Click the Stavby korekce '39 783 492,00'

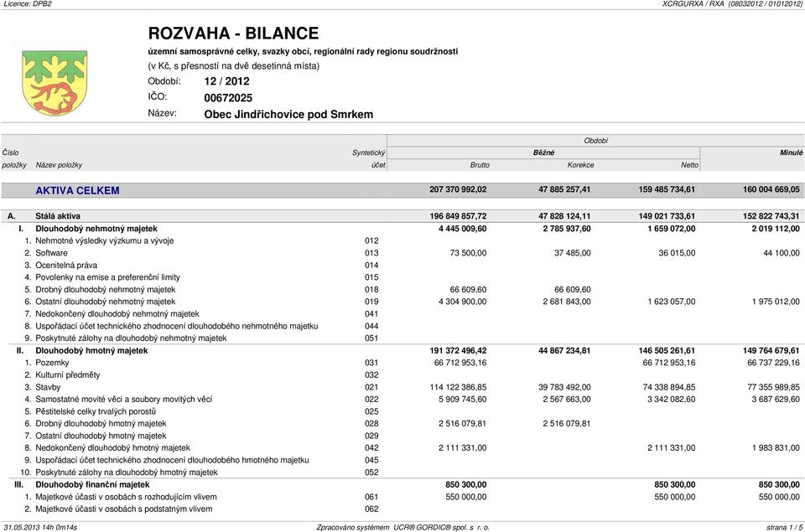pyautogui.click(x=564, y=387)
